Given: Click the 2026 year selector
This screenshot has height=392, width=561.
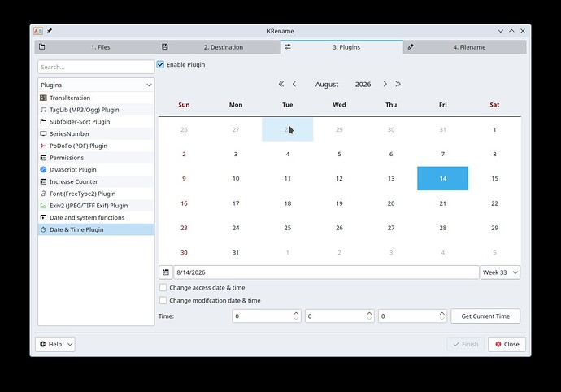Looking at the screenshot, I should click(363, 84).
